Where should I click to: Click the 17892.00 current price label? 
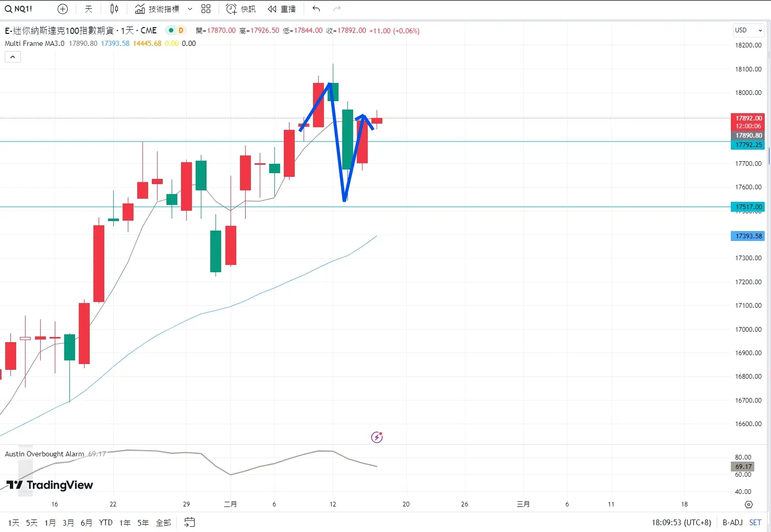point(748,118)
